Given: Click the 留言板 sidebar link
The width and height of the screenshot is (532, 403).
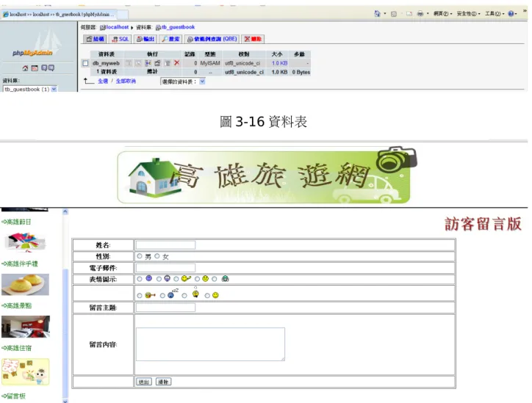Looking at the screenshot, I should [13, 396].
